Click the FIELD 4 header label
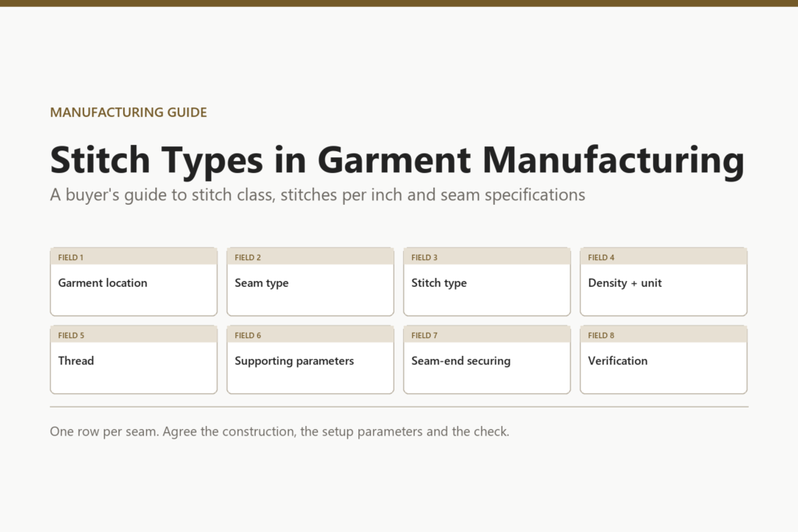Screen dimensions: 798x532 [601, 257]
